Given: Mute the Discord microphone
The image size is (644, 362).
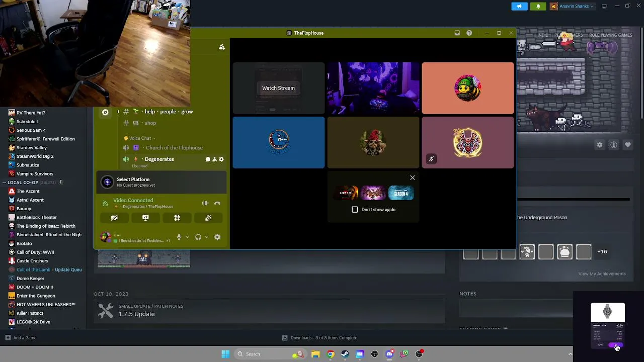Looking at the screenshot, I should coord(179,237).
